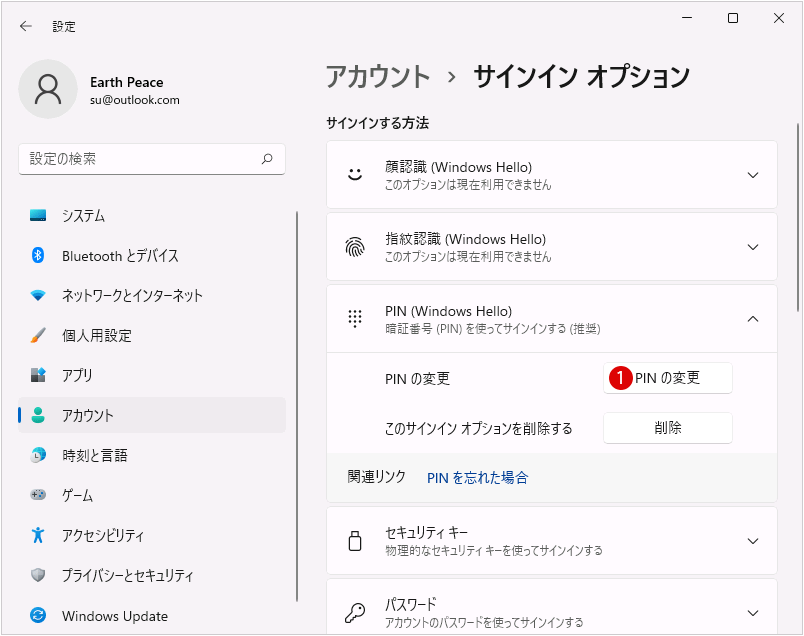Click the セキュリティ キー title text
The image size is (804, 636).
pos(426,533)
